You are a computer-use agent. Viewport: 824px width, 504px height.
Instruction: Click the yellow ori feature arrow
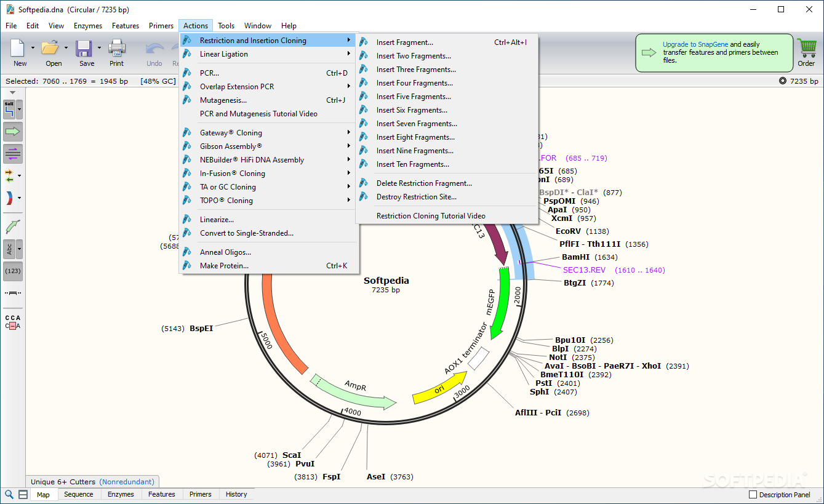[439, 389]
